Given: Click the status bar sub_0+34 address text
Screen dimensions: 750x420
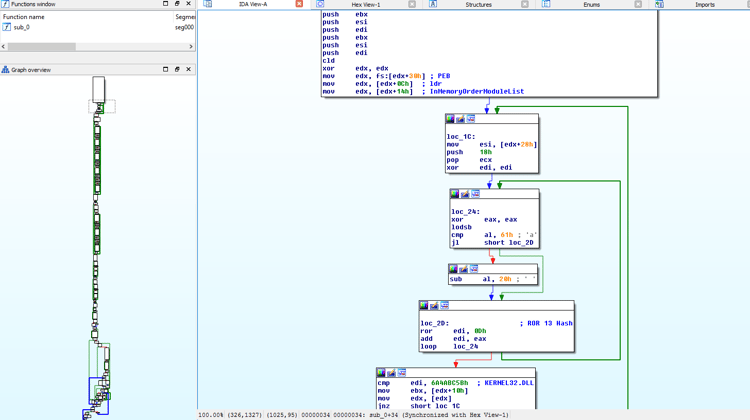Looking at the screenshot, I should coord(383,415).
